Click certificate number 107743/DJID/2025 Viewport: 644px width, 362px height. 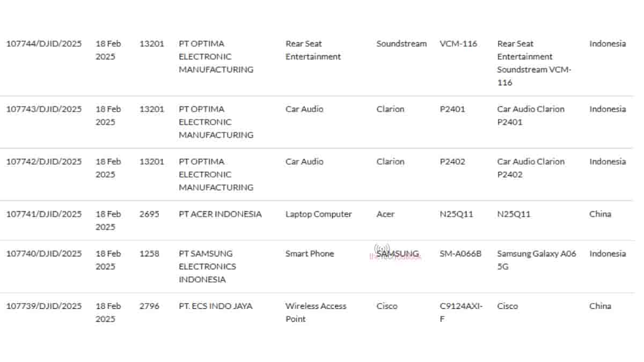pyautogui.click(x=44, y=109)
